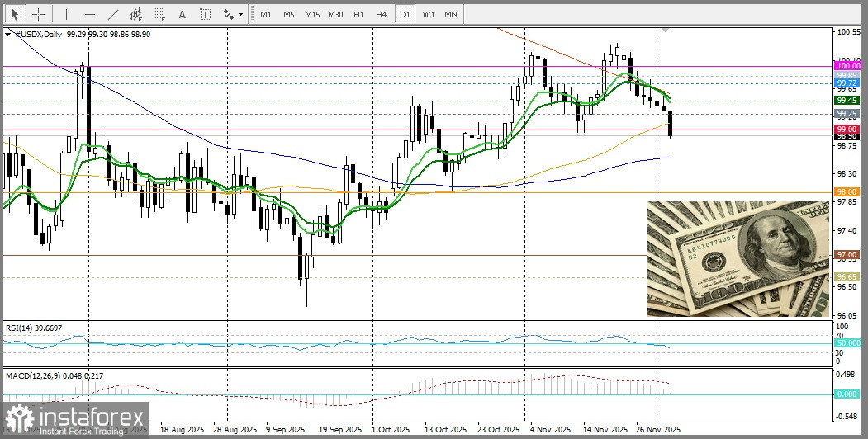The height and width of the screenshot is (439, 868).
Task: Click the equidistant channel tool
Action: click(x=136, y=14)
